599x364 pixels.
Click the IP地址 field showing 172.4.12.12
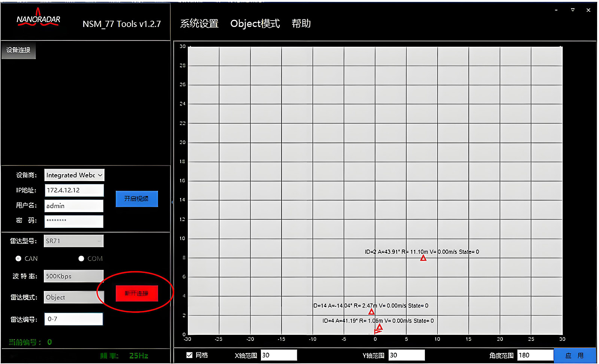coord(74,190)
